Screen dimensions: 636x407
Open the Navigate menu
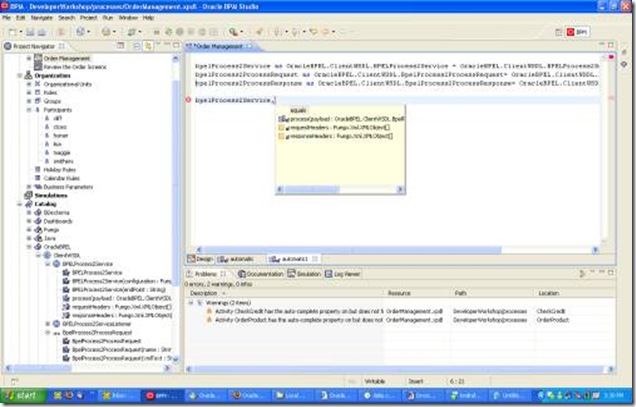click(x=42, y=18)
